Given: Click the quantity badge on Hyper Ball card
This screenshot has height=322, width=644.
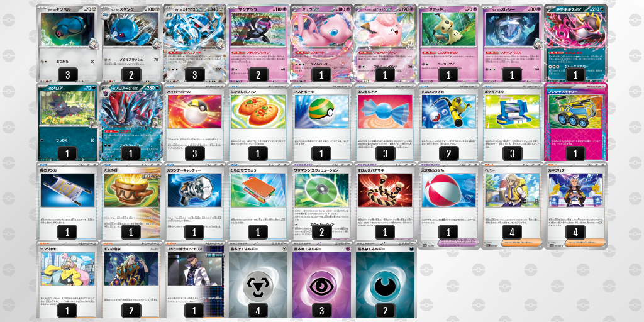Looking at the screenshot, I should pyautogui.click(x=195, y=153).
